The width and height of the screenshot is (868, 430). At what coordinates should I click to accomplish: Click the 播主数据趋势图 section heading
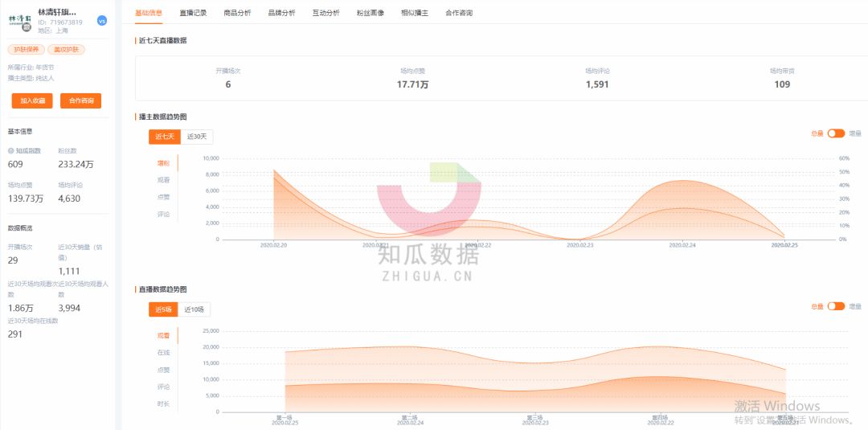tap(162, 117)
